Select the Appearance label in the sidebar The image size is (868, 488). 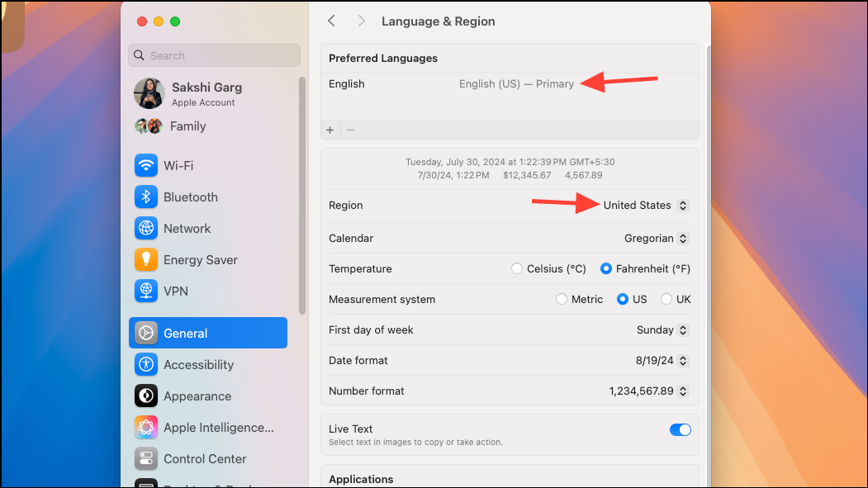197,396
